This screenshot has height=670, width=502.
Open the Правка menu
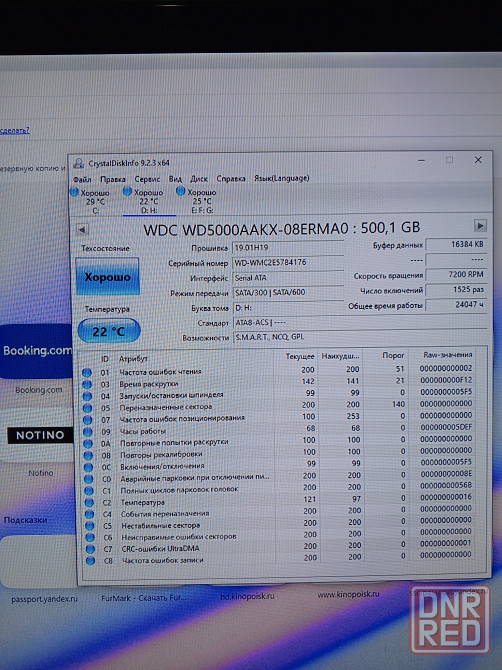point(113,179)
